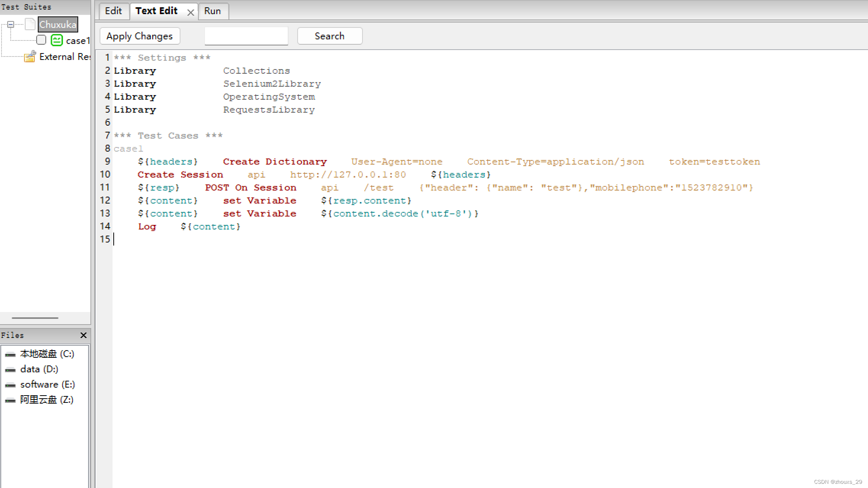This screenshot has width=868, height=488.
Task: Tick the case1 test checkbox
Action: tap(41, 40)
